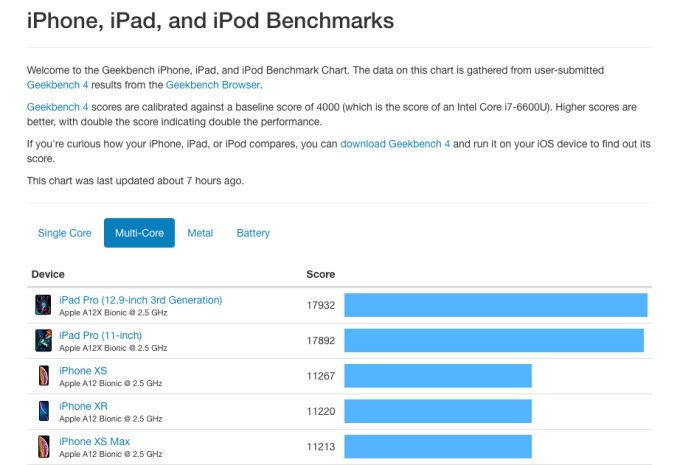680x465 pixels.
Task: Click the download Geekbench 4 link
Action: click(x=396, y=144)
